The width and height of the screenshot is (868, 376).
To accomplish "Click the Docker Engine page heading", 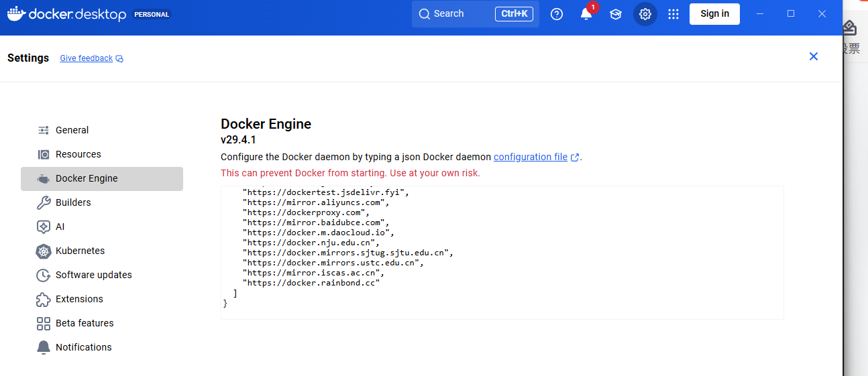I will click(x=266, y=124).
